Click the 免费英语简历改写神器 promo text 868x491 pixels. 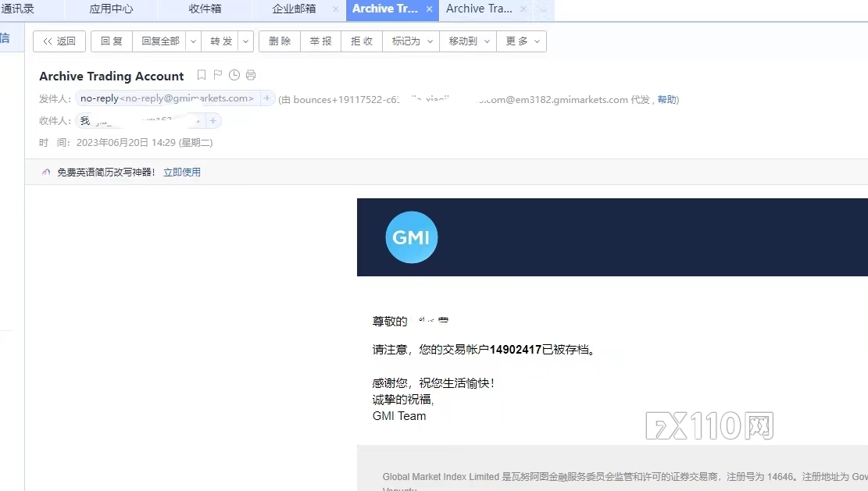[x=105, y=173]
